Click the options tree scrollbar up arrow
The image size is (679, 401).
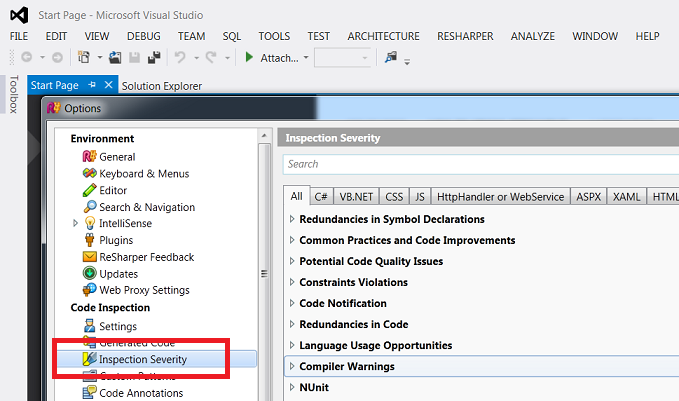coord(264,136)
